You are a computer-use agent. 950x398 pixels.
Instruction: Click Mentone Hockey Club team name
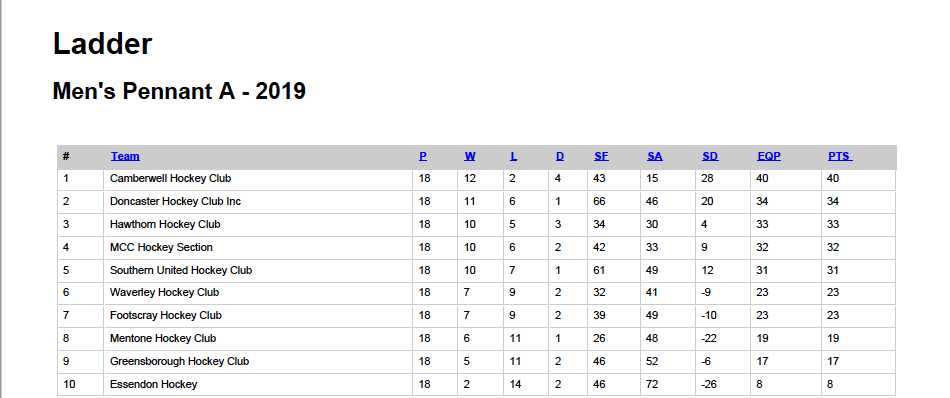(163, 339)
